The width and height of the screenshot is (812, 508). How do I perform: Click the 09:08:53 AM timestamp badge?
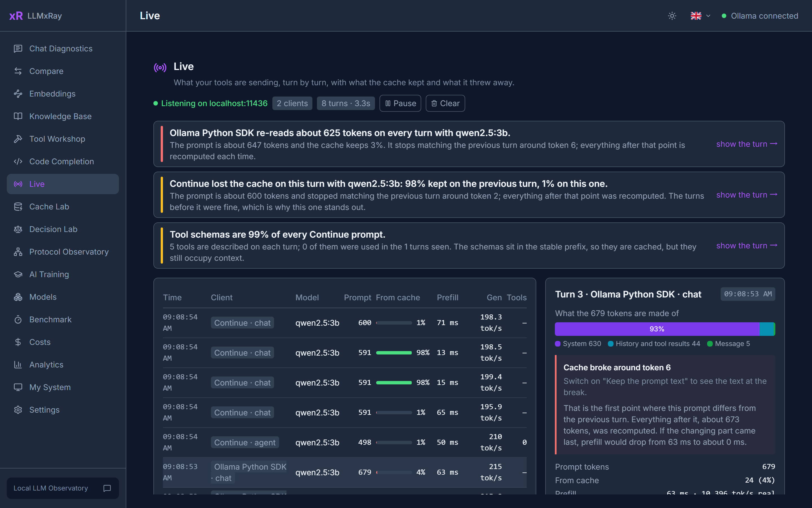[x=748, y=294]
